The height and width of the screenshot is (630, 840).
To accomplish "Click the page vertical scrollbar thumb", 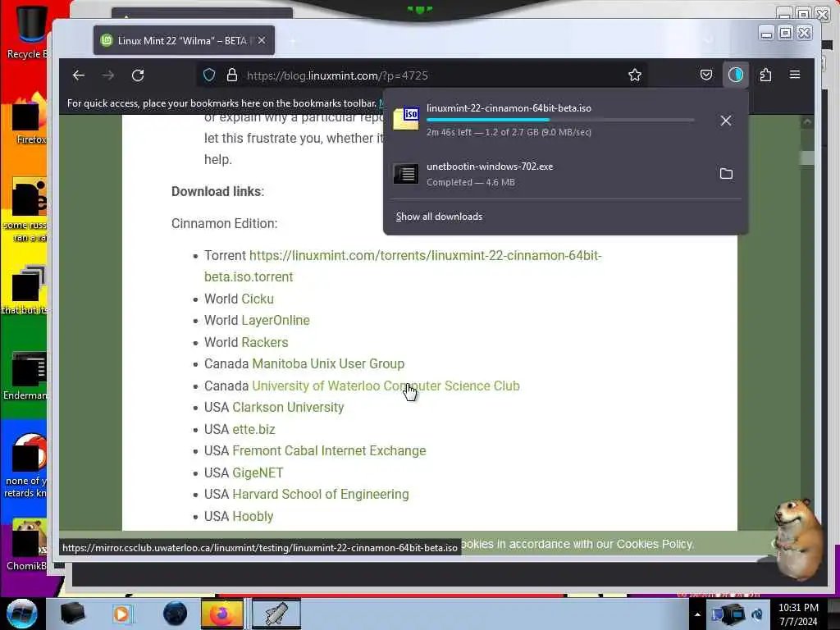I will coord(807,157).
